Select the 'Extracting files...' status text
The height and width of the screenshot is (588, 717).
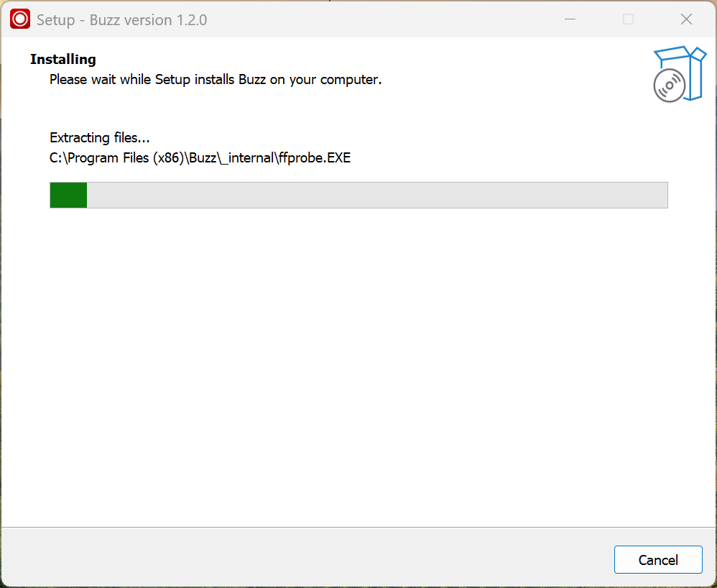tap(100, 138)
